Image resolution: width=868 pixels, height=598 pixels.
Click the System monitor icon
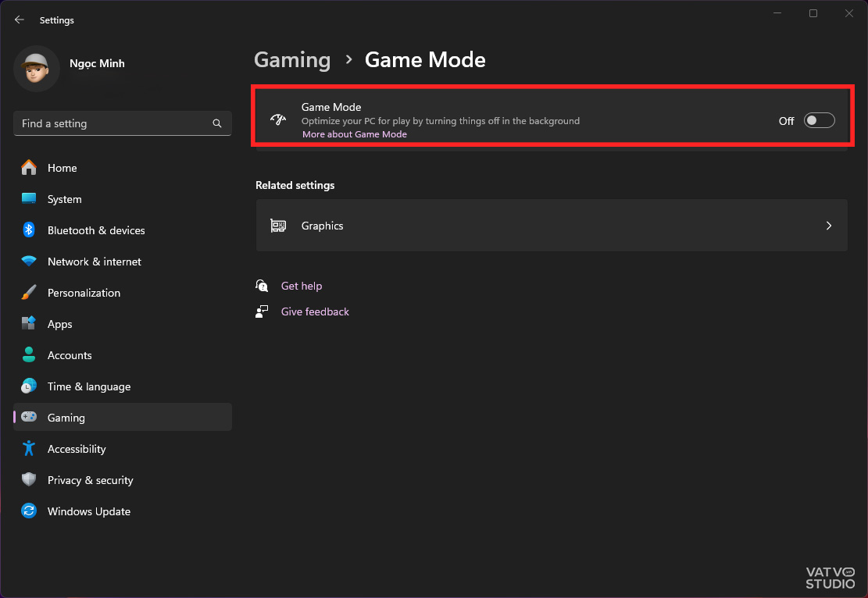click(x=29, y=198)
